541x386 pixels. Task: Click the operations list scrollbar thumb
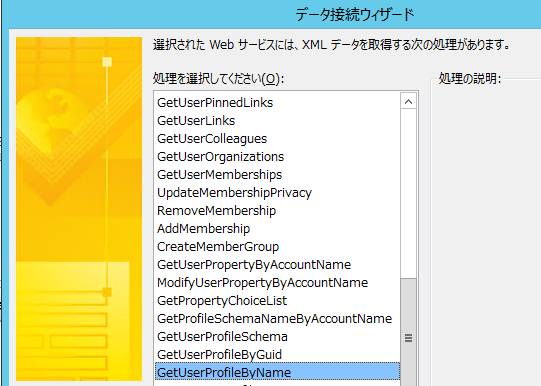pos(408,332)
